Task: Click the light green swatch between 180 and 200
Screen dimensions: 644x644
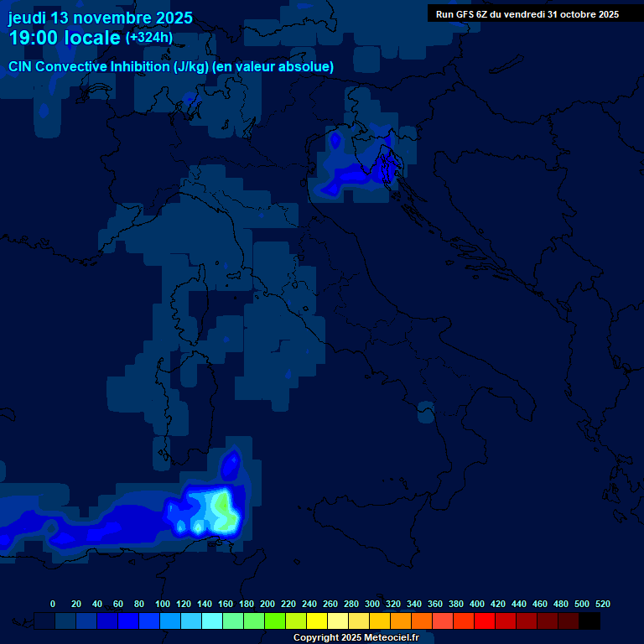Action: point(254,621)
